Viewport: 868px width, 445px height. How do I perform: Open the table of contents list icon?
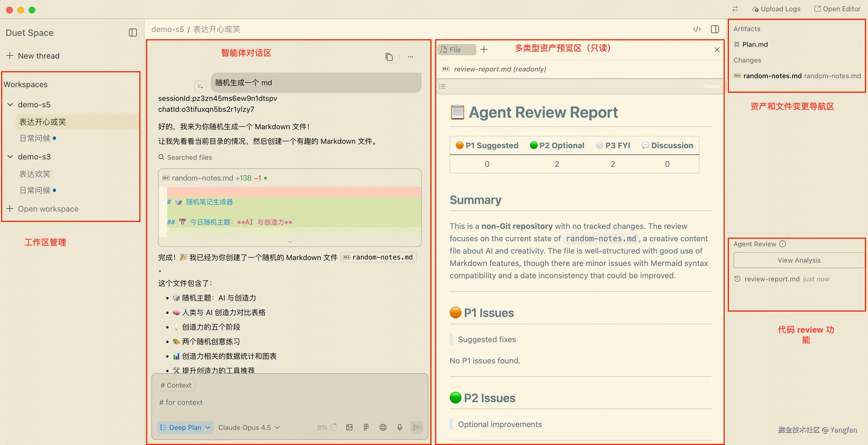[442, 86]
